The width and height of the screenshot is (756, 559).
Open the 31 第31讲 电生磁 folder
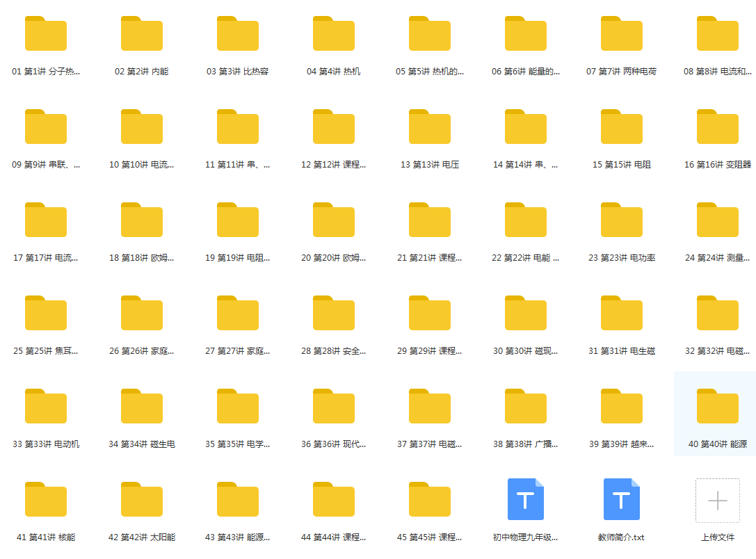point(622,314)
